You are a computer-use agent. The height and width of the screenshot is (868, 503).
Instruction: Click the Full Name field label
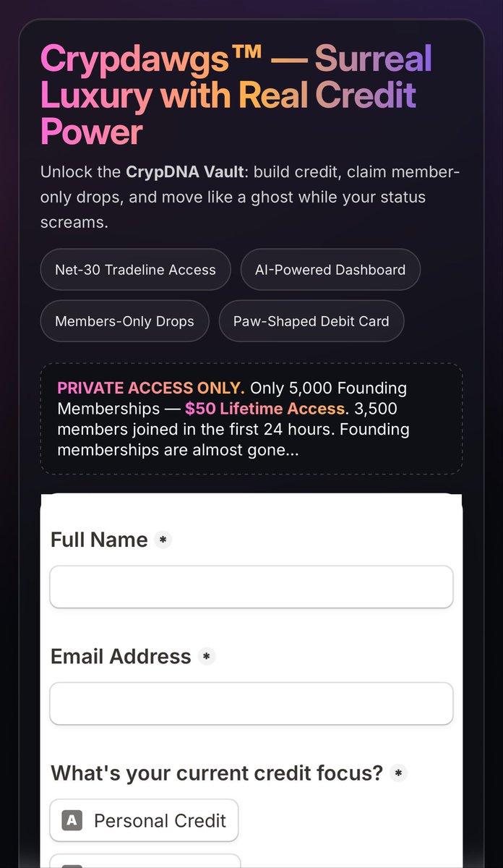point(99,540)
